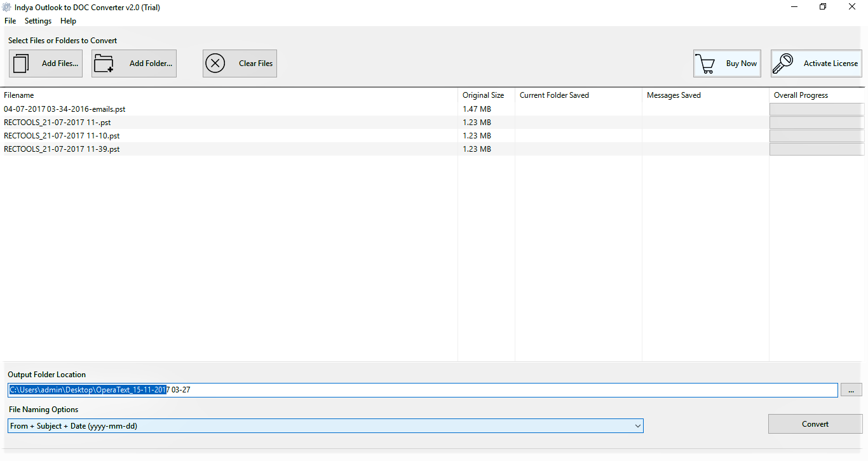
Task: Click the Buy Now button label
Action: point(742,63)
